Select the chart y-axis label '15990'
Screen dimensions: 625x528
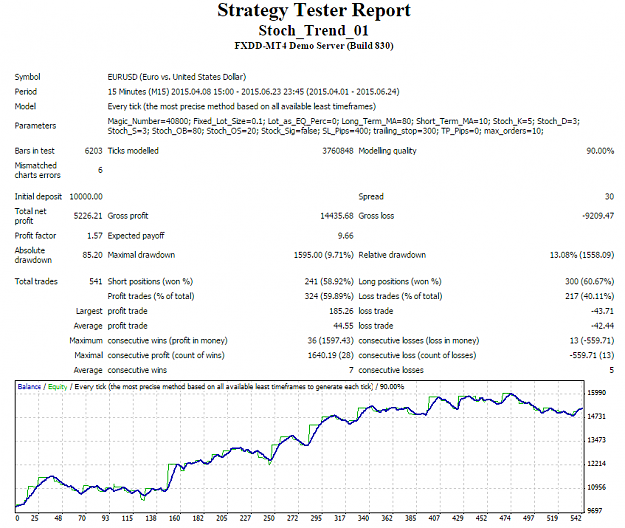pyautogui.click(x=597, y=393)
